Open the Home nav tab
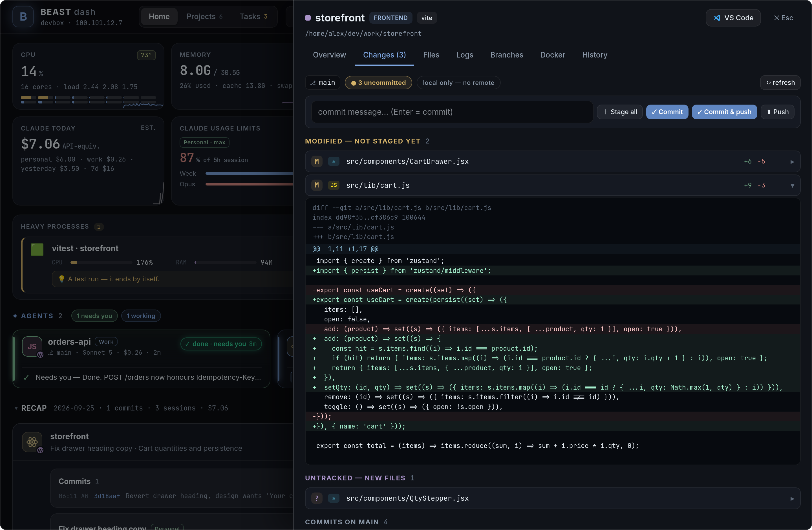812x530 pixels. click(159, 16)
